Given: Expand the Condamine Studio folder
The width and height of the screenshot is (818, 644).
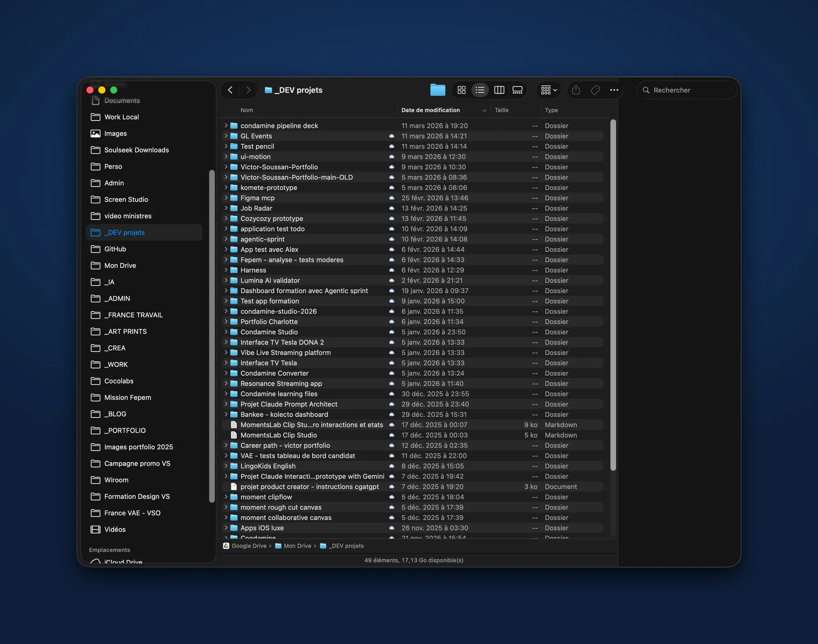Looking at the screenshot, I should click(226, 332).
